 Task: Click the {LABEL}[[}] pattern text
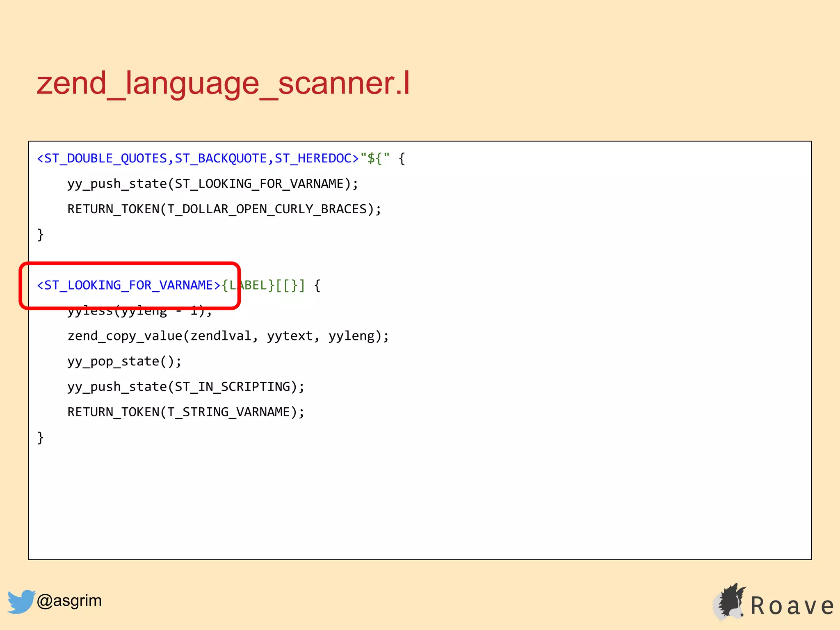tap(263, 285)
